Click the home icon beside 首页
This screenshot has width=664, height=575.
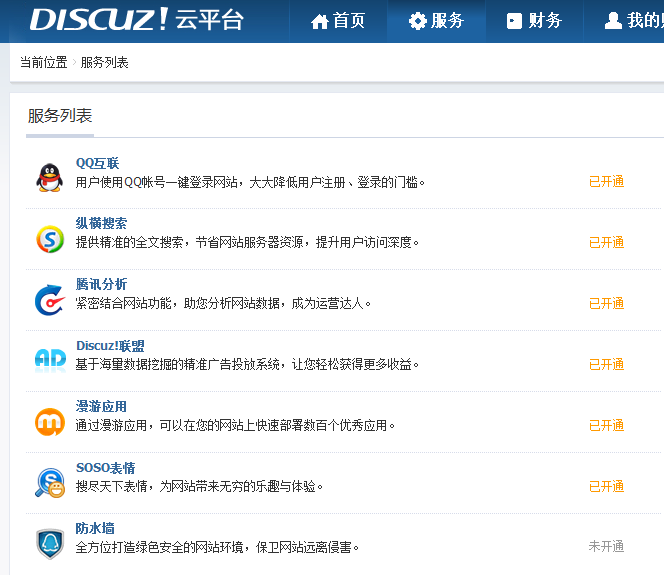pos(320,21)
